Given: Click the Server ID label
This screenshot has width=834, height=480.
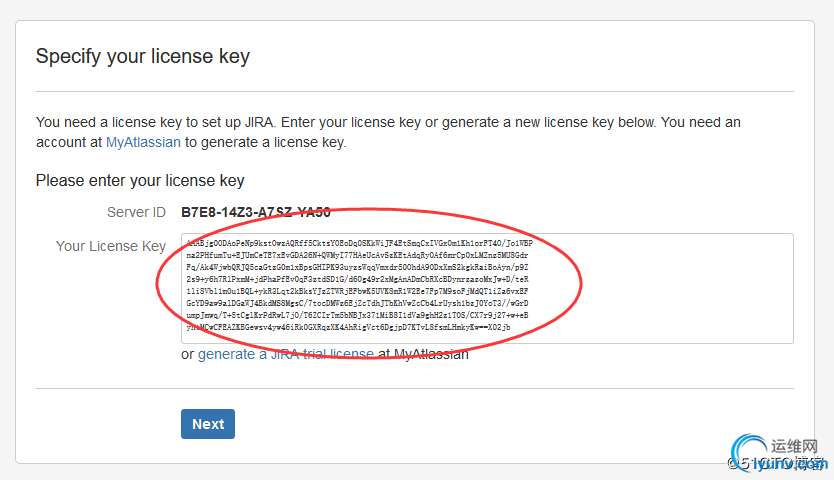Looking at the screenshot, I should point(136,212).
